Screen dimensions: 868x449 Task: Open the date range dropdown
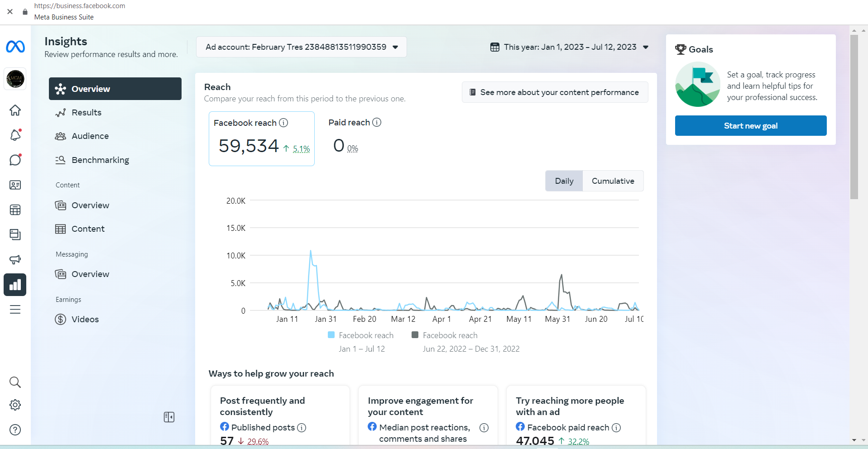point(570,47)
